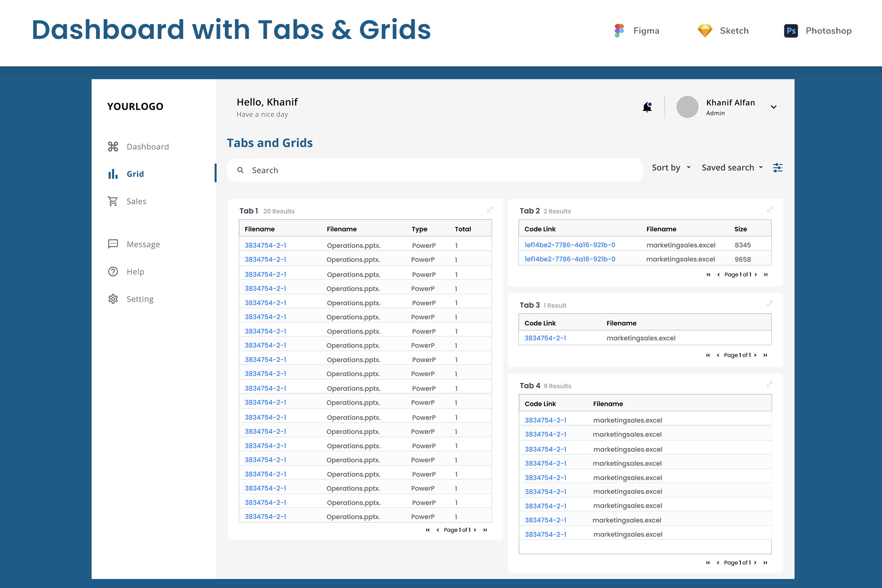
Task: Go to first page in Tab 2 pagination
Action: point(708,275)
